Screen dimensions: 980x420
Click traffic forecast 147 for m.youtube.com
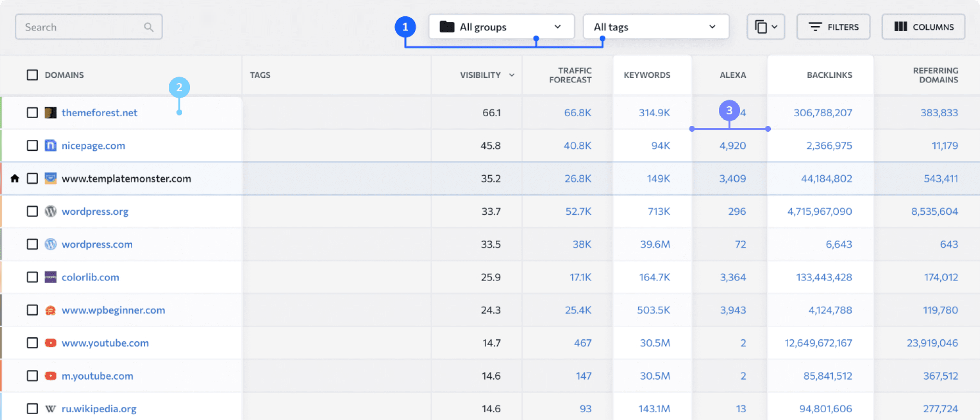point(584,376)
